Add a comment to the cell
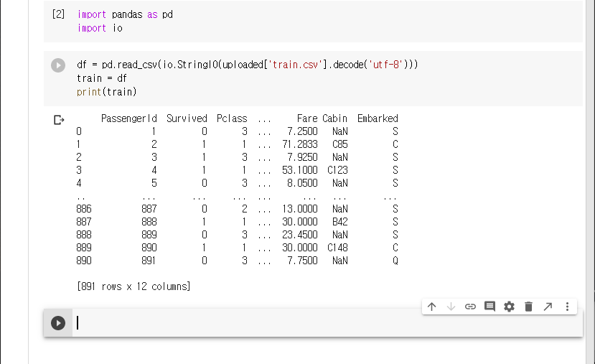The height and width of the screenshot is (364, 595). click(490, 307)
